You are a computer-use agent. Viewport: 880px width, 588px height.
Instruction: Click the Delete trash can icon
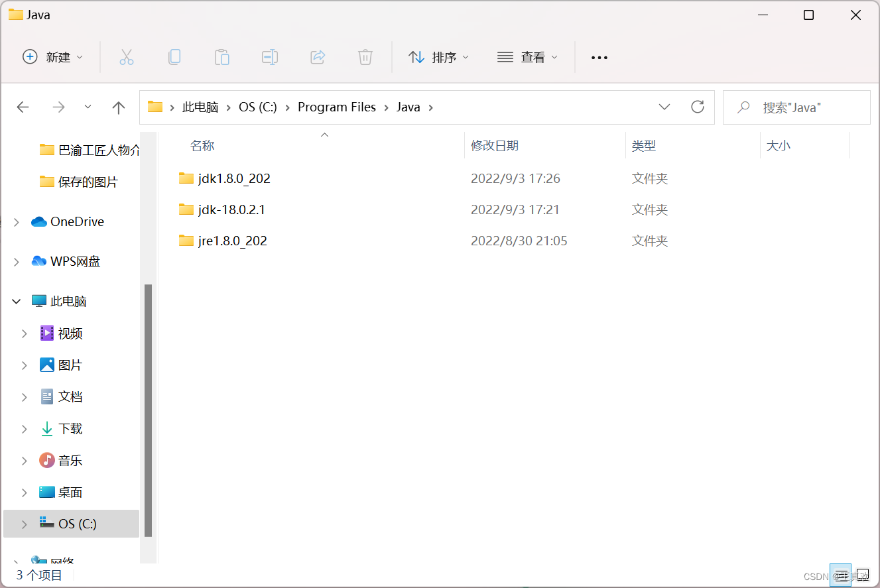pos(365,58)
